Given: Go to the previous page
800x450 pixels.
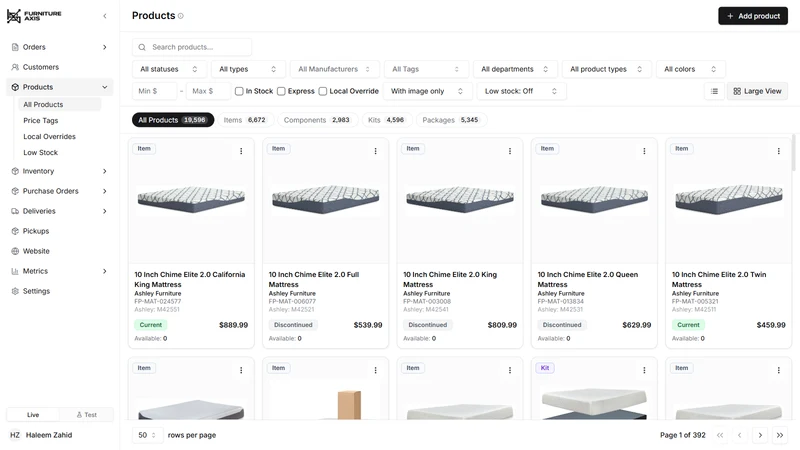Looking at the screenshot, I should [740, 435].
